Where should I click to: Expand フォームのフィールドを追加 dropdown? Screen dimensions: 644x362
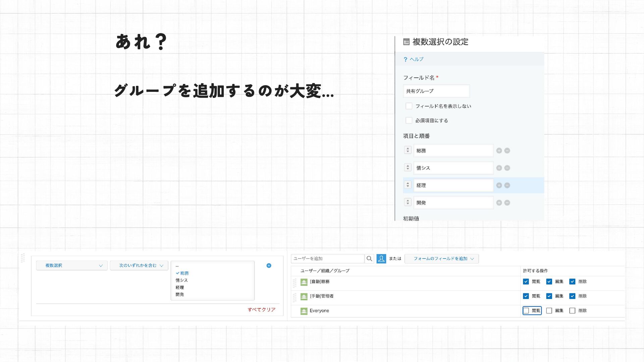point(441,258)
